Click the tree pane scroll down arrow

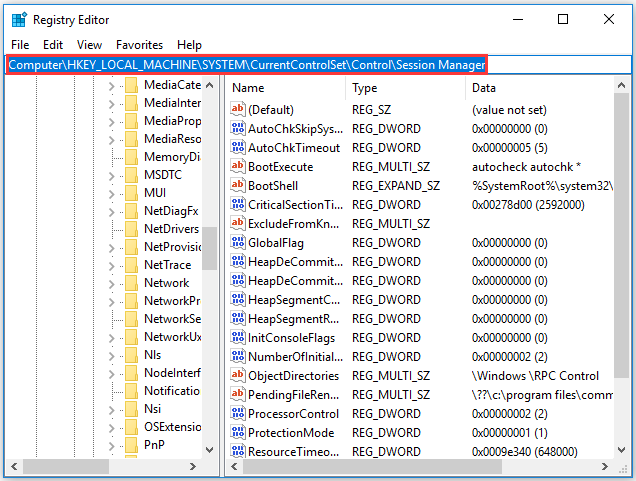point(210,449)
